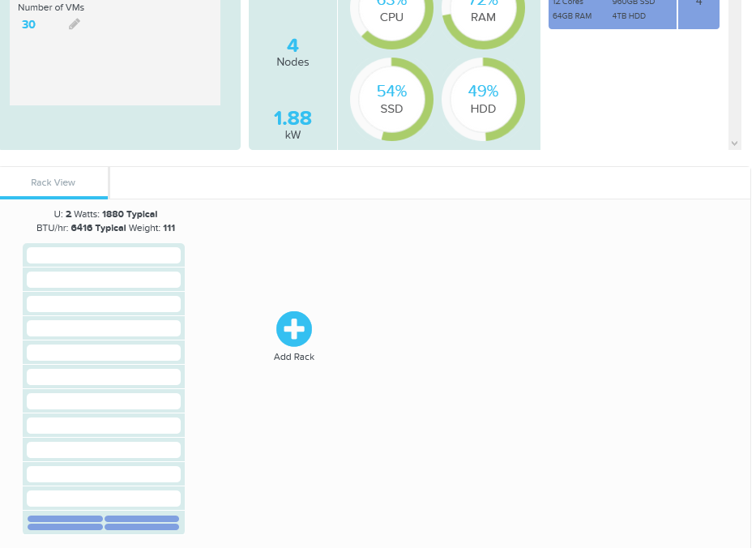Click the 1.88 kW power stat
This screenshot has height=548, width=756.
tap(293, 125)
